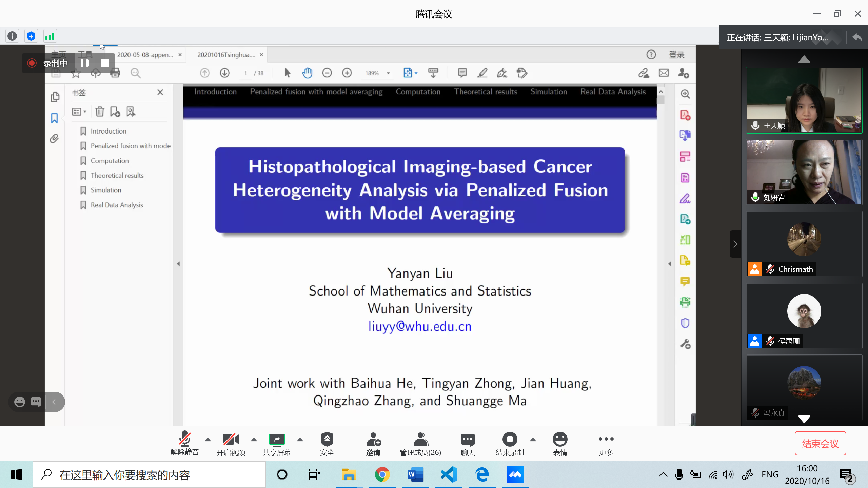Click the red end meeting button
The height and width of the screenshot is (488, 868).
[820, 443]
